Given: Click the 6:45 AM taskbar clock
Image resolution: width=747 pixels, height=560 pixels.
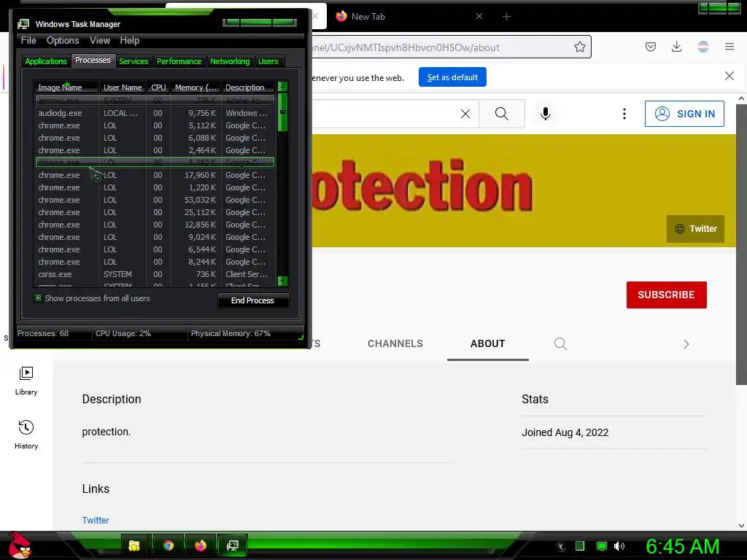Looking at the screenshot, I should coord(682,546).
